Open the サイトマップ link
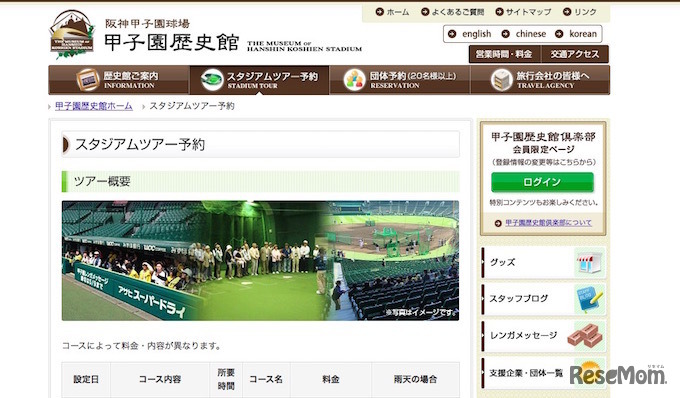The width and height of the screenshot is (680, 398). (x=529, y=12)
